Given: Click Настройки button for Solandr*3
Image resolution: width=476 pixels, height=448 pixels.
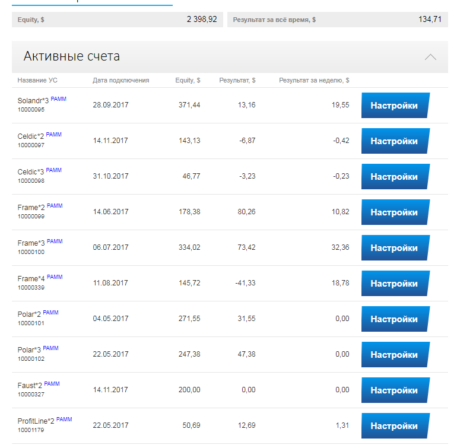Looking at the screenshot, I should point(394,106).
